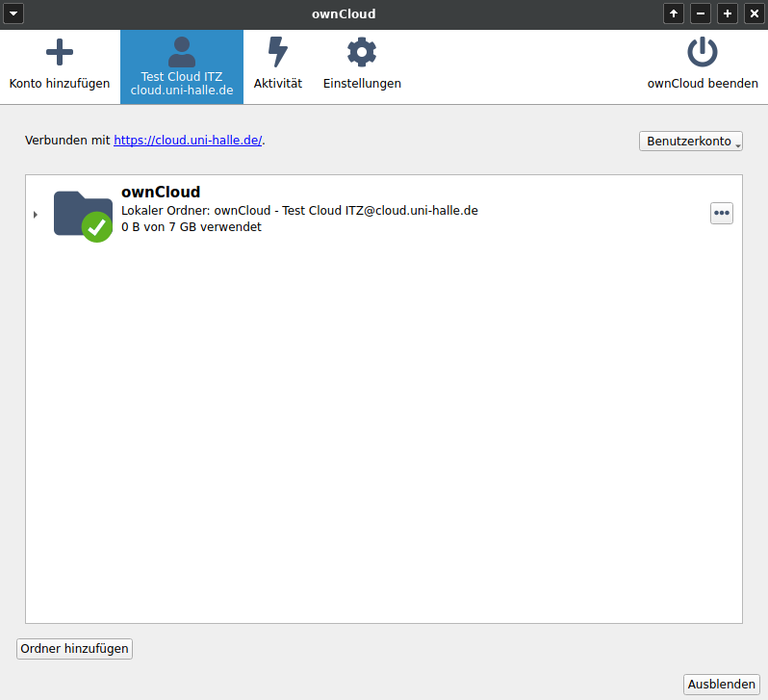The width and height of the screenshot is (768, 700).
Task: Open the Benutzerkonto dropdown menu
Action: 691,142
